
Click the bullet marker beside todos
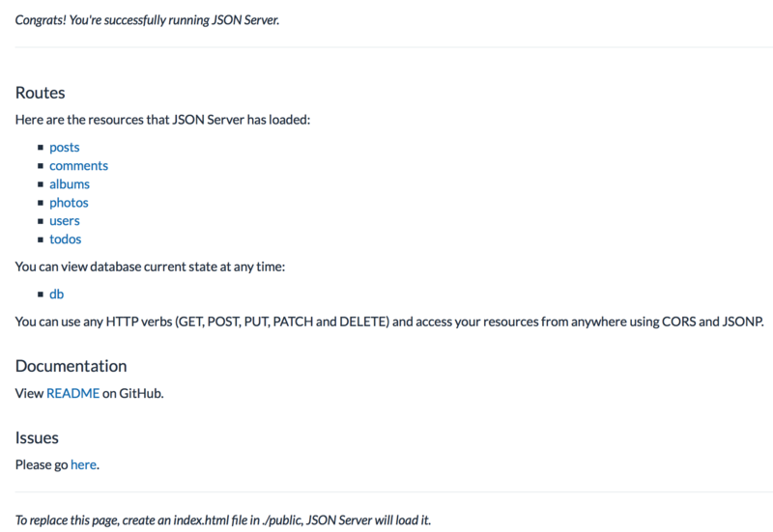(x=40, y=239)
